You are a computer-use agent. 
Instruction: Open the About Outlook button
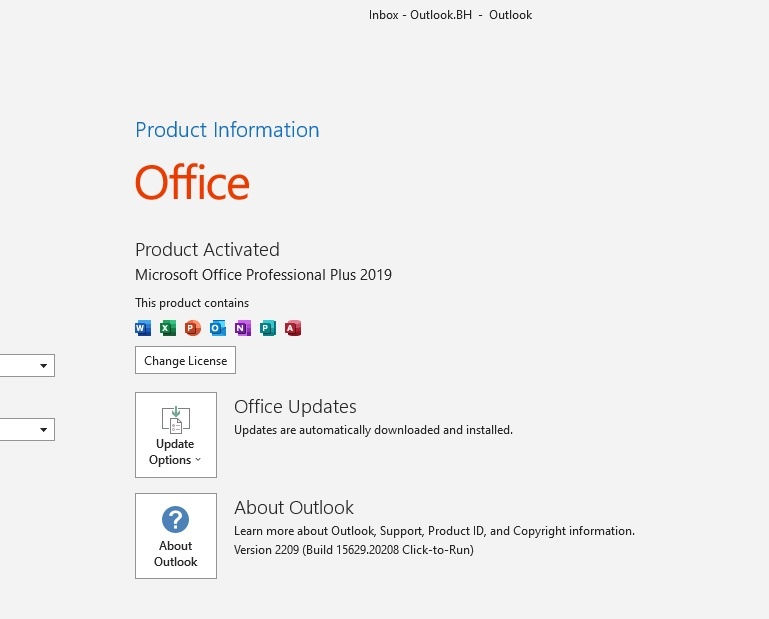(x=176, y=536)
